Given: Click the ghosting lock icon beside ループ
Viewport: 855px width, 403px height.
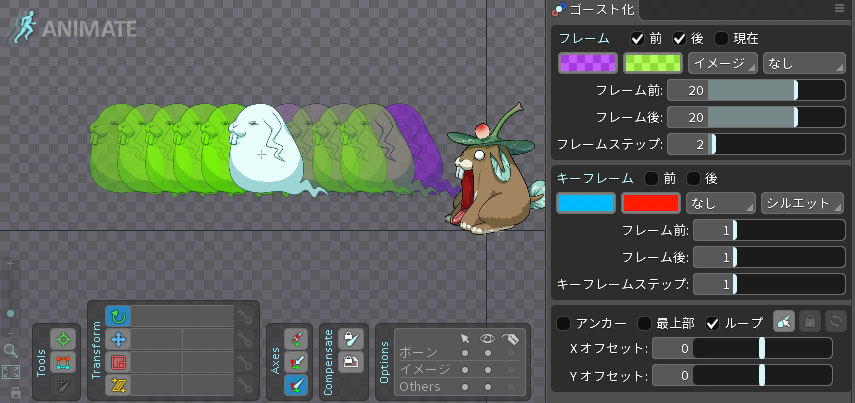Looking at the screenshot, I should (809, 322).
